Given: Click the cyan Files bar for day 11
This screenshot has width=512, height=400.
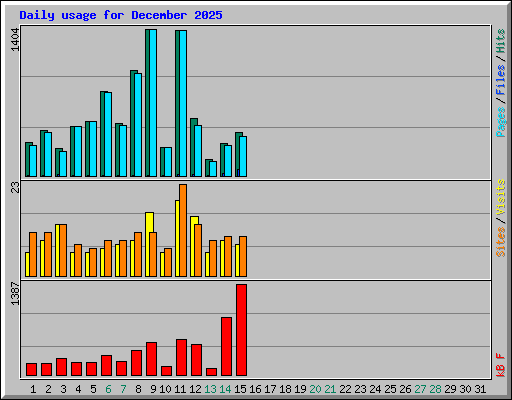Looking at the screenshot, I should coord(183,103).
